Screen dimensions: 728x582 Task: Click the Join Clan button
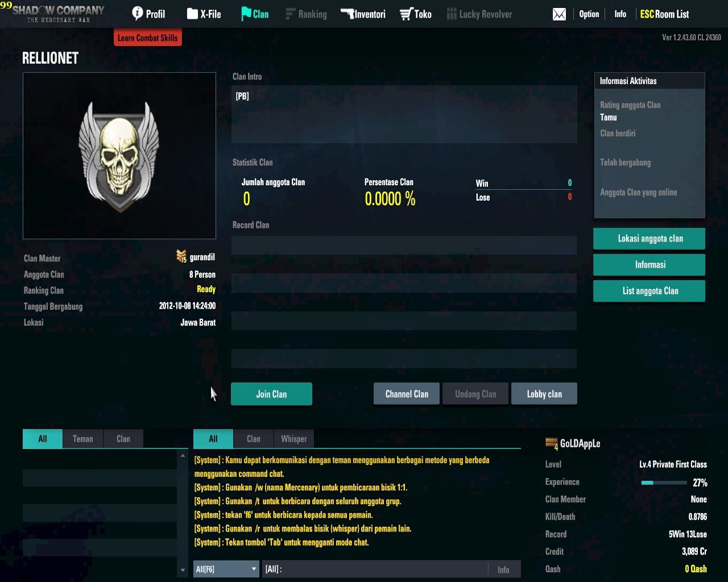pos(271,394)
